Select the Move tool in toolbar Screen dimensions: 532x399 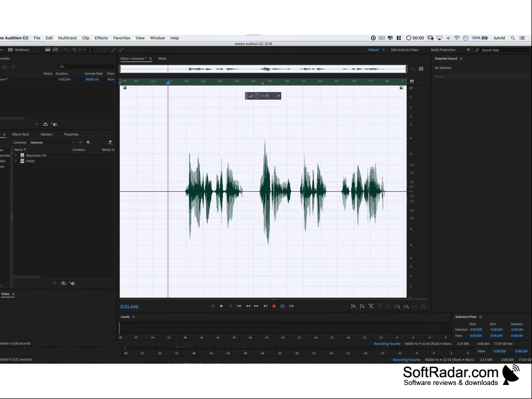(x=66, y=49)
